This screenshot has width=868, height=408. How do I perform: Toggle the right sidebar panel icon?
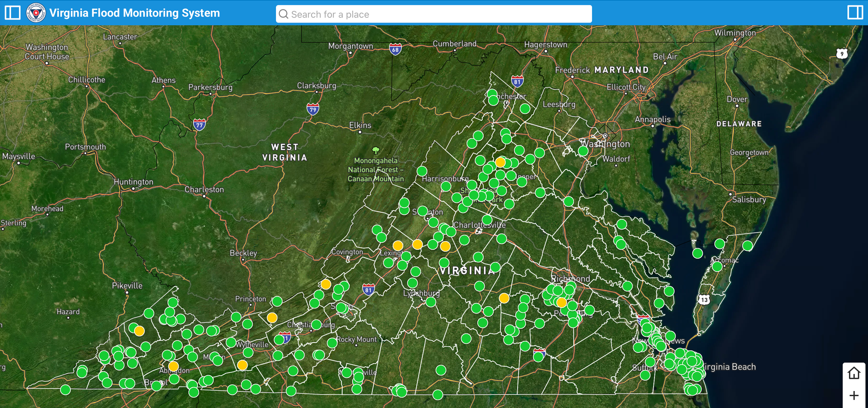(855, 13)
